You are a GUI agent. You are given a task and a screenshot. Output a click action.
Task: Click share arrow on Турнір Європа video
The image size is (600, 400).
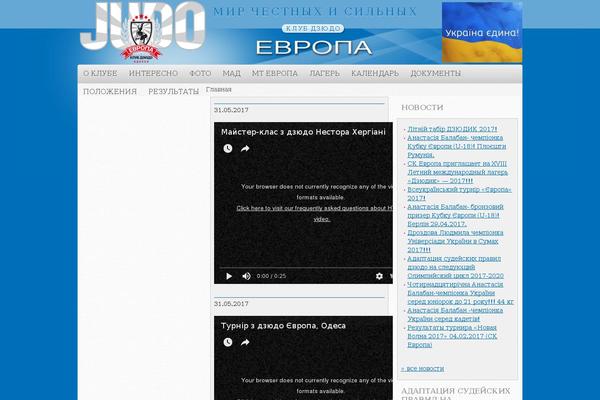[x=245, y=342]
